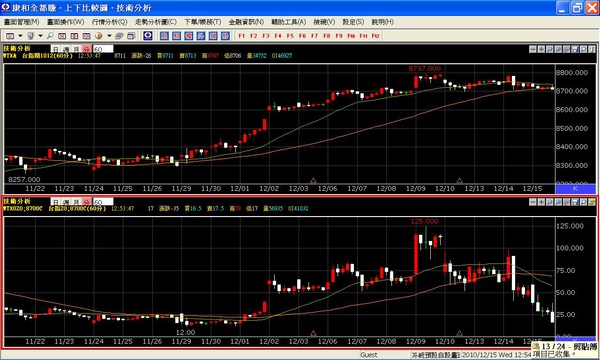Click the first blue Chinese-character shortcut button

164,36
